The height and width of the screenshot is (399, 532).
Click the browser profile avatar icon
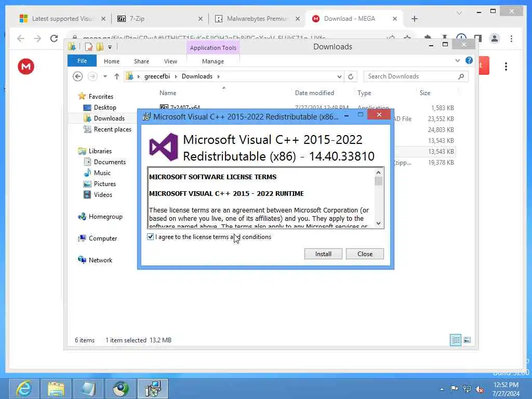pos(495,38)
